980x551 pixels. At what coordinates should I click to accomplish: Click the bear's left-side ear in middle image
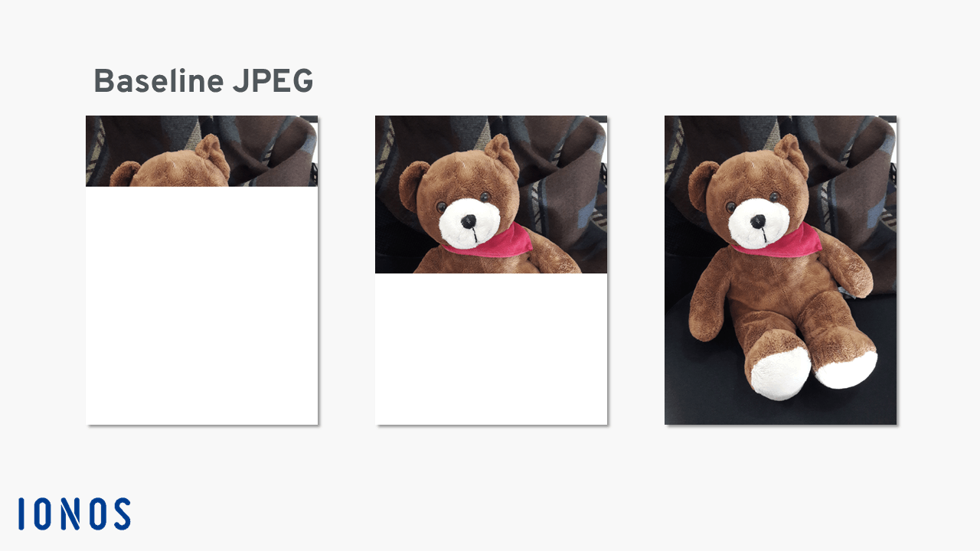click(413, 185)
